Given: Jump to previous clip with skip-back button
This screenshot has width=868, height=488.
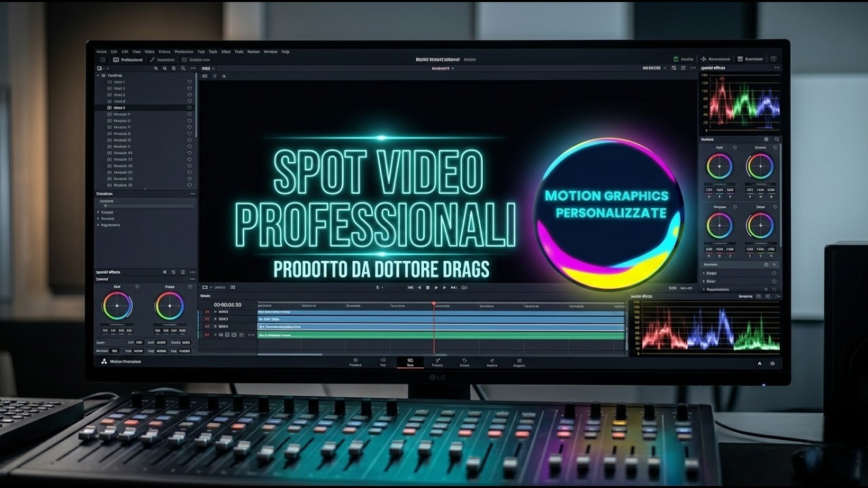Looking at the screenshot, I should click(410, 287).
